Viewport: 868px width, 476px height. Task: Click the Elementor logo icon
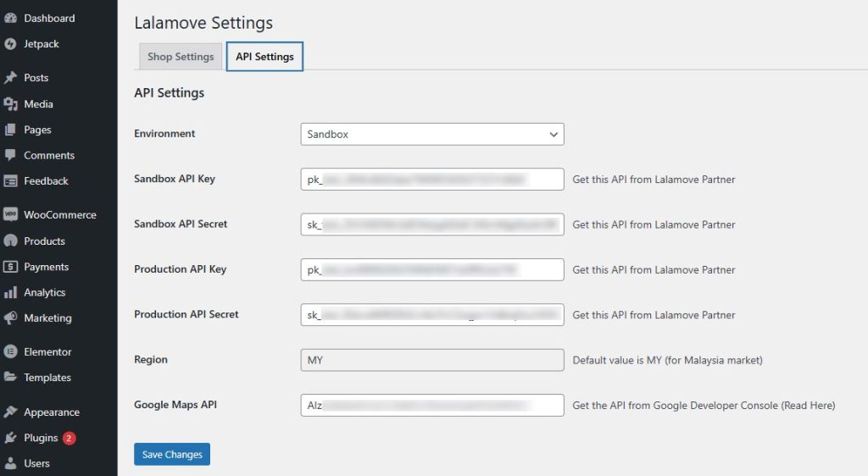[x=10, y=351]
